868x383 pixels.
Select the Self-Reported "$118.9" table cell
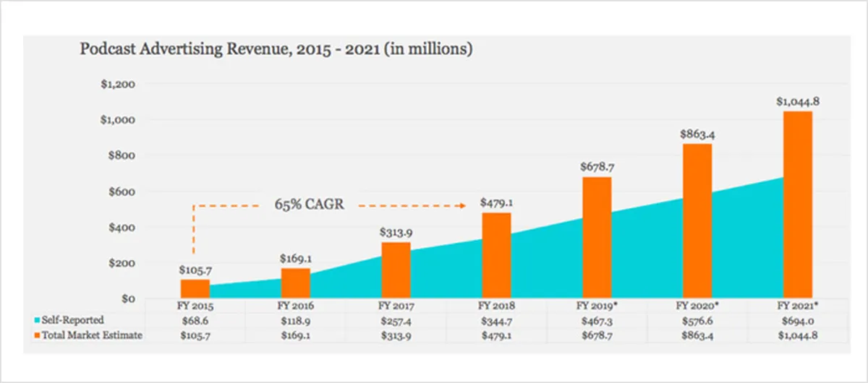point(295,320)
